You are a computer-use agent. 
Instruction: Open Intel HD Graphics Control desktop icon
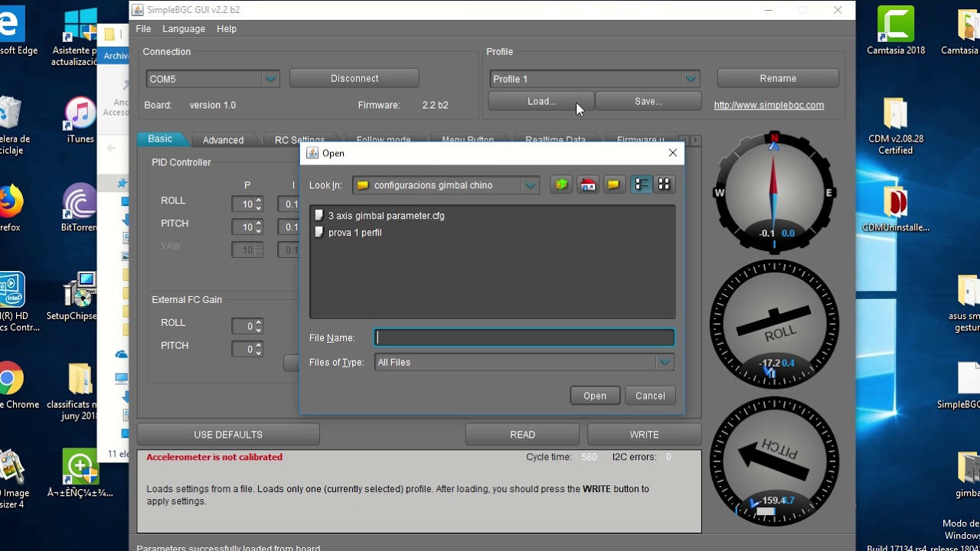[x=14, y=302]
